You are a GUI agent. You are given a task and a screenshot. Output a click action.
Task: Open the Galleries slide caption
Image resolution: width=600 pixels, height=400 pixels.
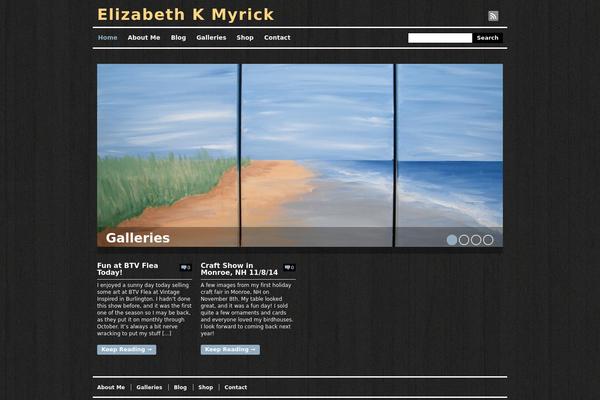[x=138, y=238]
